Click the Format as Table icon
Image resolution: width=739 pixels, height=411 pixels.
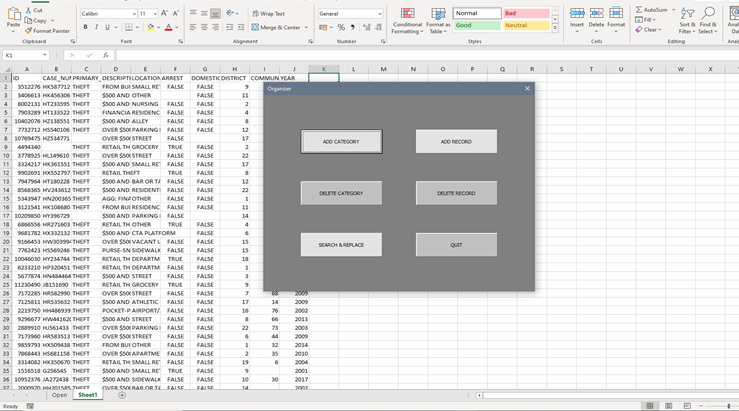(x=437, y=19)
